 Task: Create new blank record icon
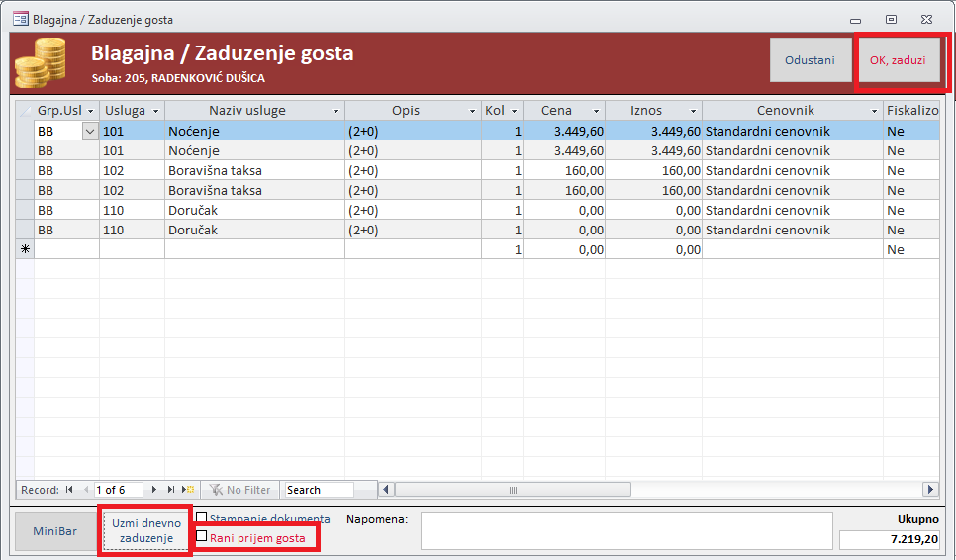[188, 490]
